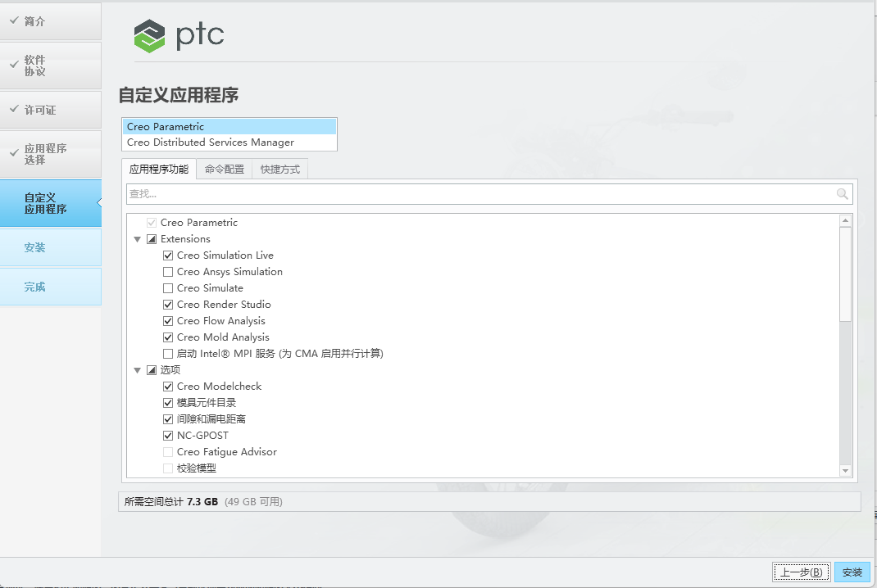The image size is (877, 588).
Task: Open the 命令配置 tab
Action: [225, 170]
